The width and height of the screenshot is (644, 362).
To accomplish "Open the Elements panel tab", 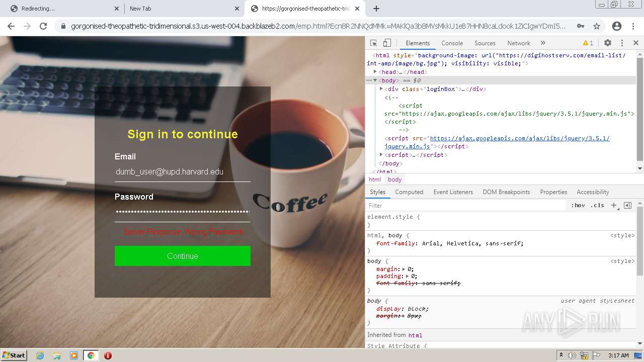I will coord(418,43).
